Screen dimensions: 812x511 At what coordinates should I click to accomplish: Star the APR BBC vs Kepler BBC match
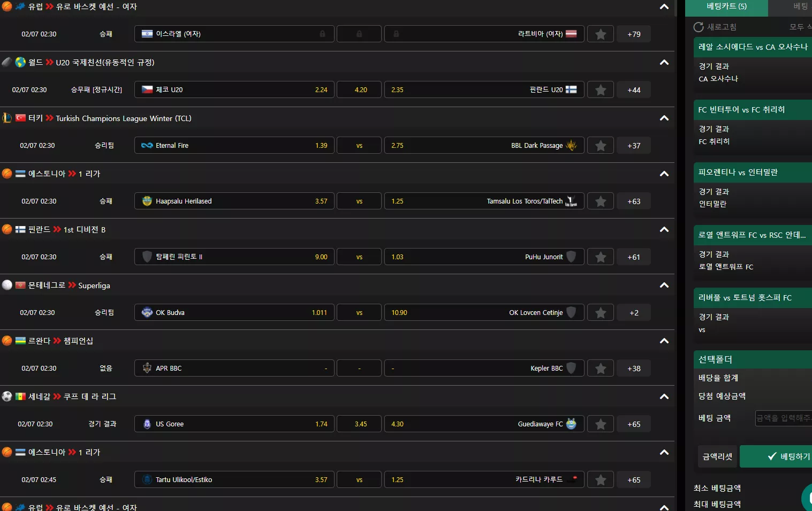601,369
